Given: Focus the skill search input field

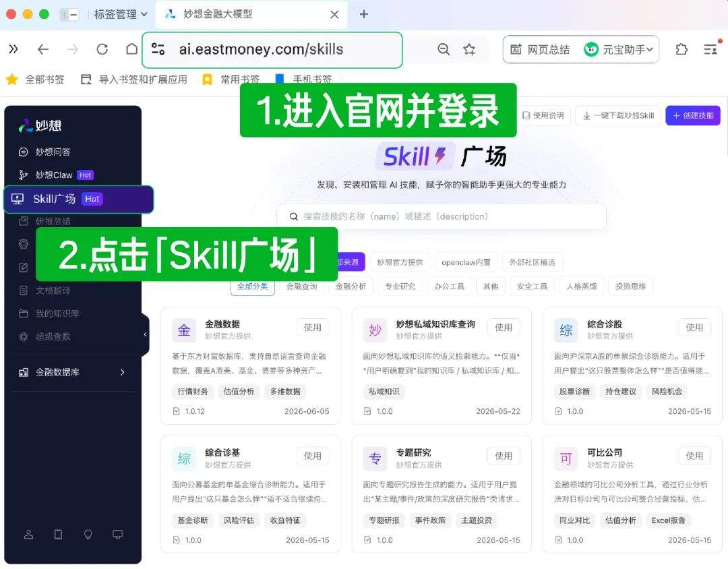Looking at the screenshot, I should [442, 216].
